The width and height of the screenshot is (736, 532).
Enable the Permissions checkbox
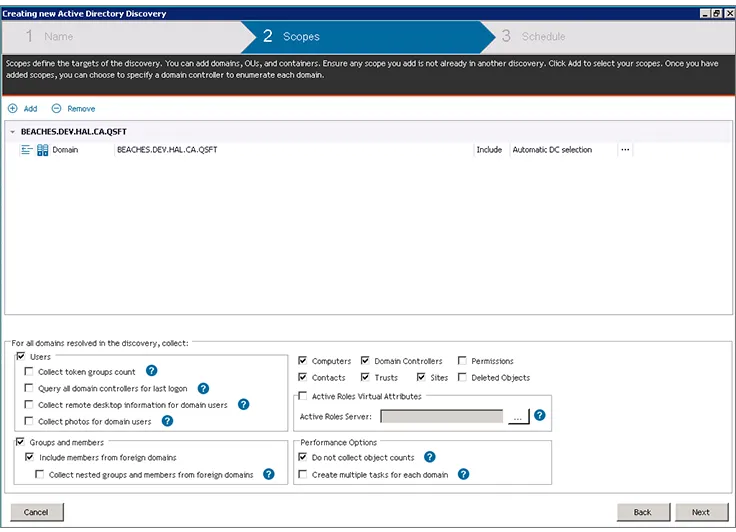[x=462, y=361]
